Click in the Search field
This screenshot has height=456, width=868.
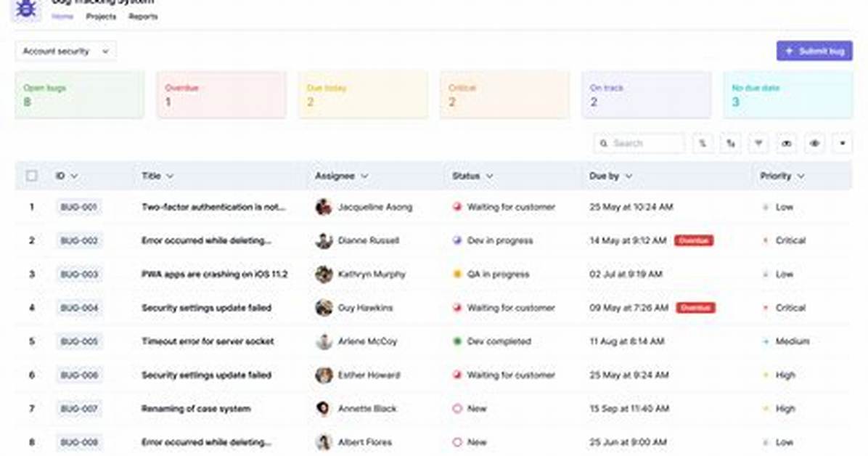click(x=639, y=144)
